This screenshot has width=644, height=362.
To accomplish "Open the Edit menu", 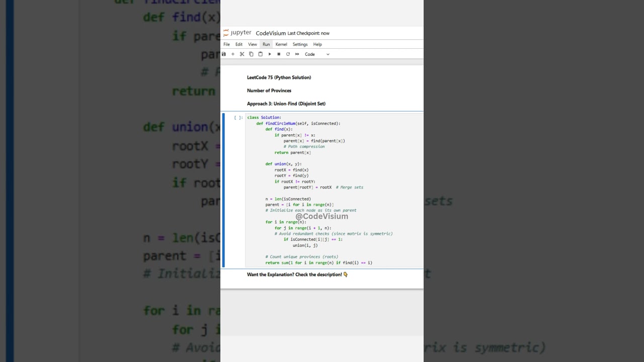I will (x=239, y=44).
